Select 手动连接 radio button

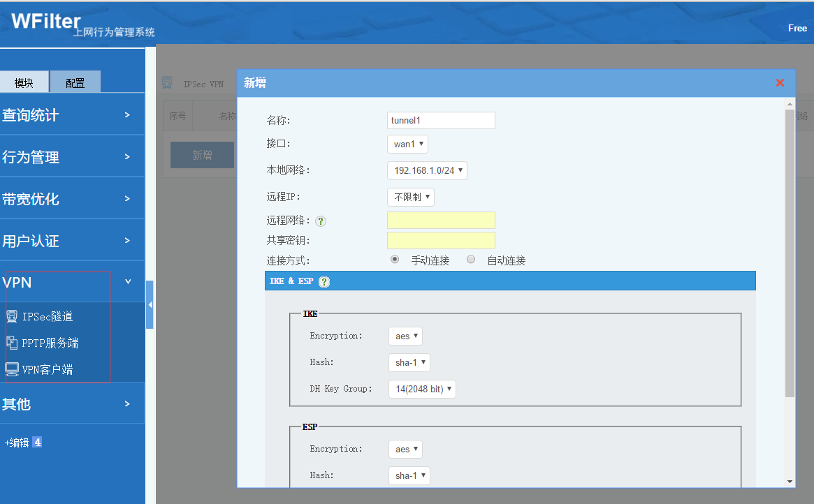pyautogui.click(x=395, y=260)
